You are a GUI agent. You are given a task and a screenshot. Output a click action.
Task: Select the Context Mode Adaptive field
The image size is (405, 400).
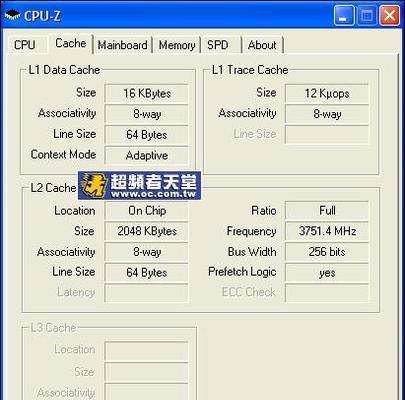click(x=147, y=155)
